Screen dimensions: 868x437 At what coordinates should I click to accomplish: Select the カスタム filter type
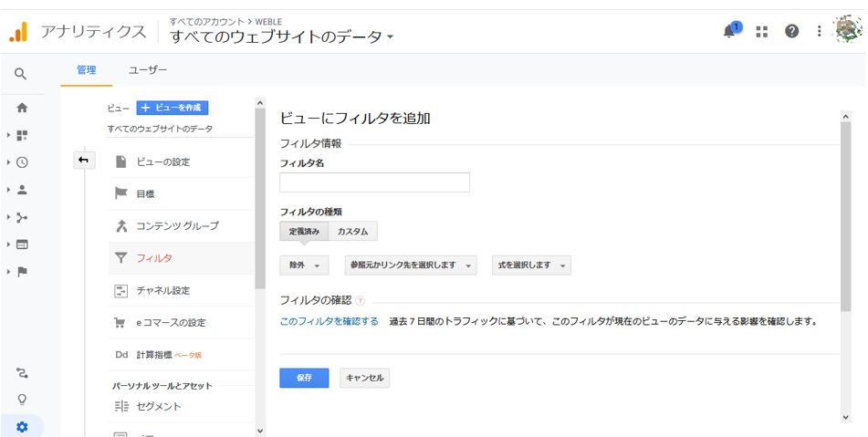point(353,231)
